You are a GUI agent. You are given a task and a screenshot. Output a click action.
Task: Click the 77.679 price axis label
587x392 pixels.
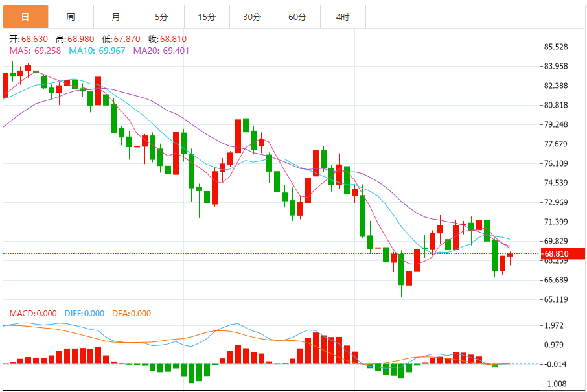[556, 144]
